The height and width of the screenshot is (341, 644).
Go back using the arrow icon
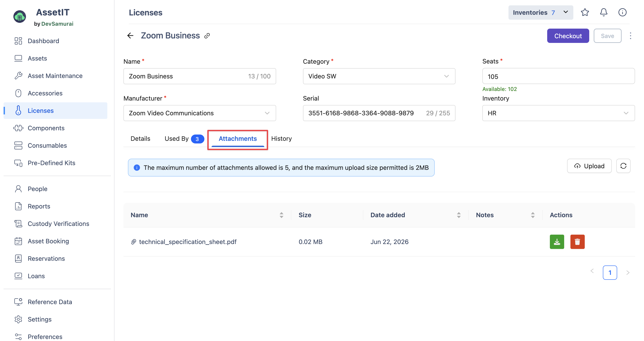tap(130, 36)
